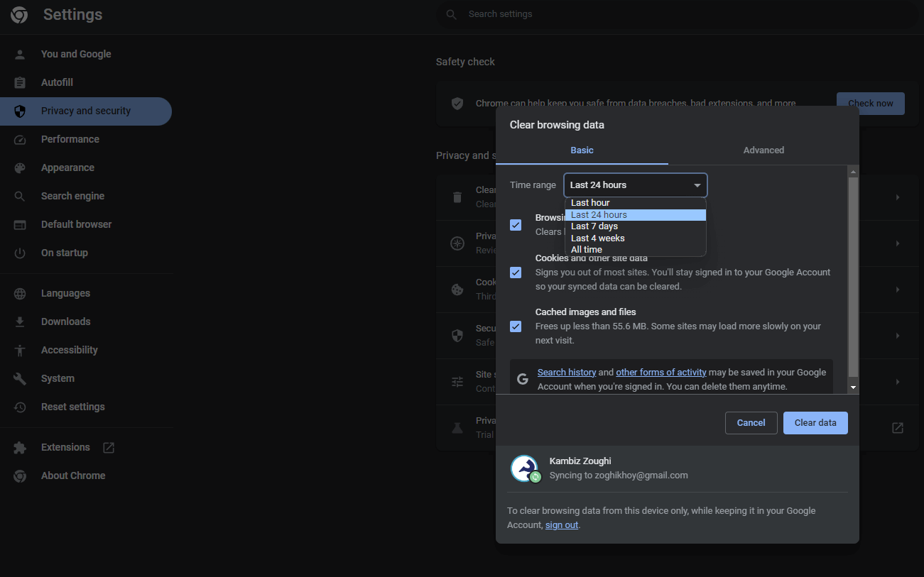Choose Last 24 hours in the list
Image resolution: width=924 pixels, height=577 pixels.
[636, 215]
